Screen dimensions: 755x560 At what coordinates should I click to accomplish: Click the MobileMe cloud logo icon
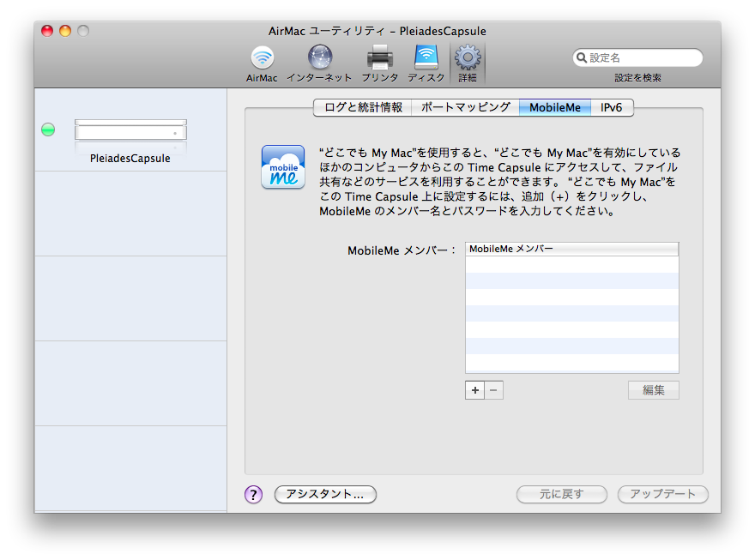pos(283,167)
